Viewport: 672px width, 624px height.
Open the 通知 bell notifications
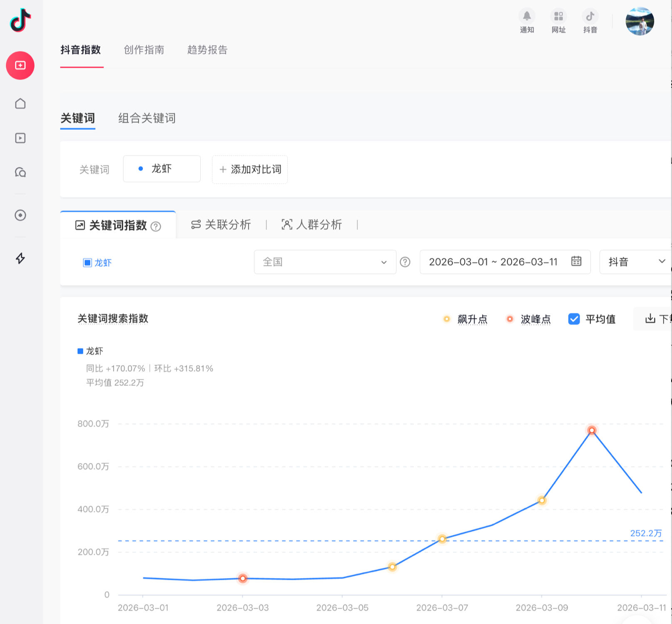coord(527,17)
